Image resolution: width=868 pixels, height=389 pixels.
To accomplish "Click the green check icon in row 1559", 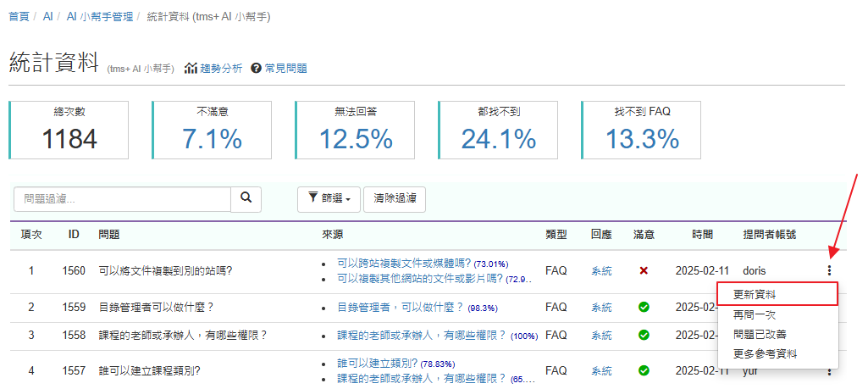I will tap(644, 308).
